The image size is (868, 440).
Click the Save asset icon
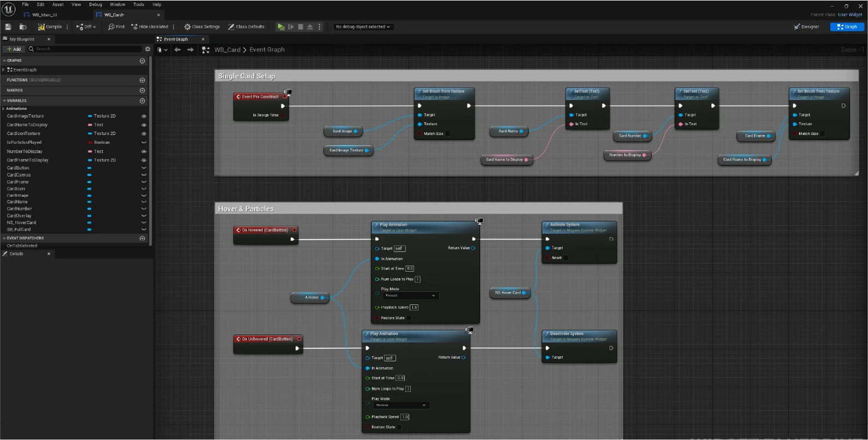tap(8, 27)
